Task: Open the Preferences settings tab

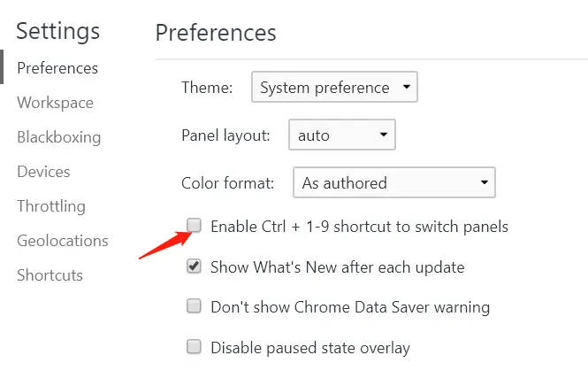Action: tap(57, 68)
